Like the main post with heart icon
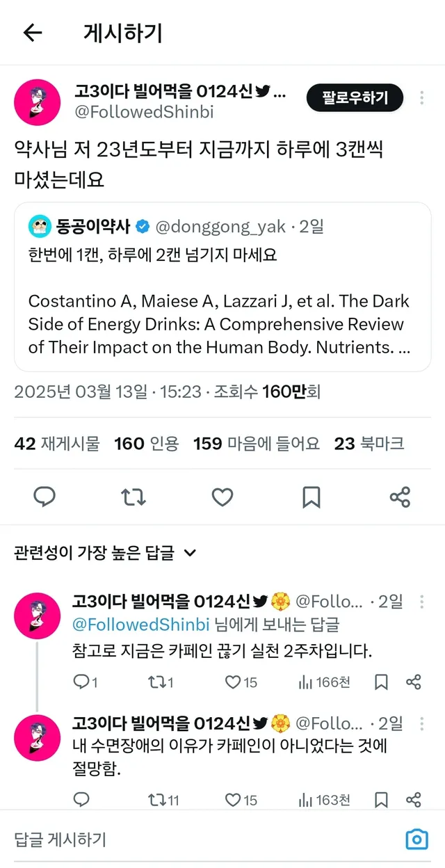The height and width of the screenshot is (868, 445). tap(222, 497)
